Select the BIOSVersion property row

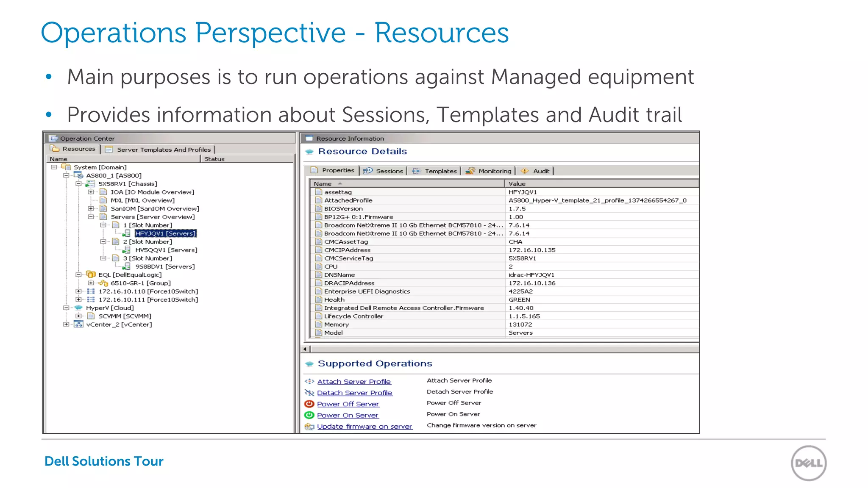504,208
